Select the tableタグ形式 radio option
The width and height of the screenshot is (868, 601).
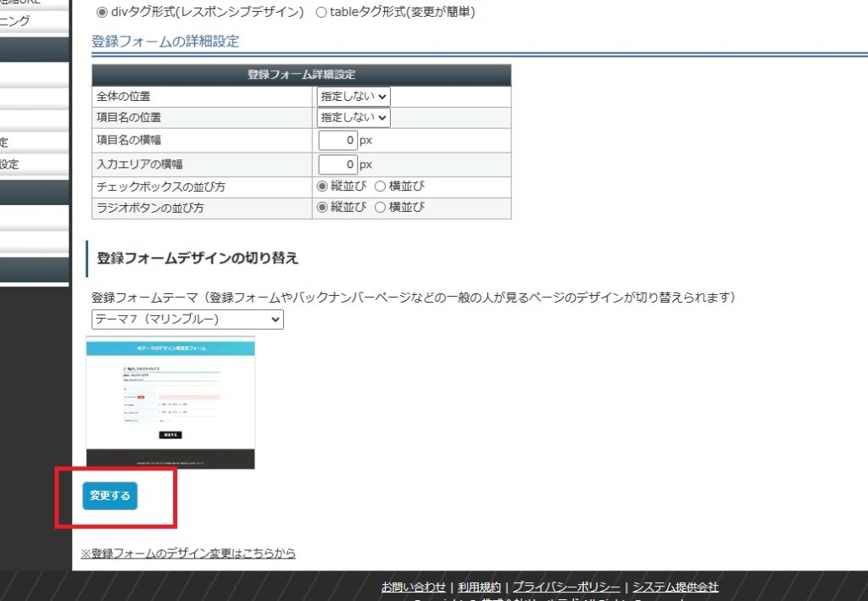tap(321, 12)
